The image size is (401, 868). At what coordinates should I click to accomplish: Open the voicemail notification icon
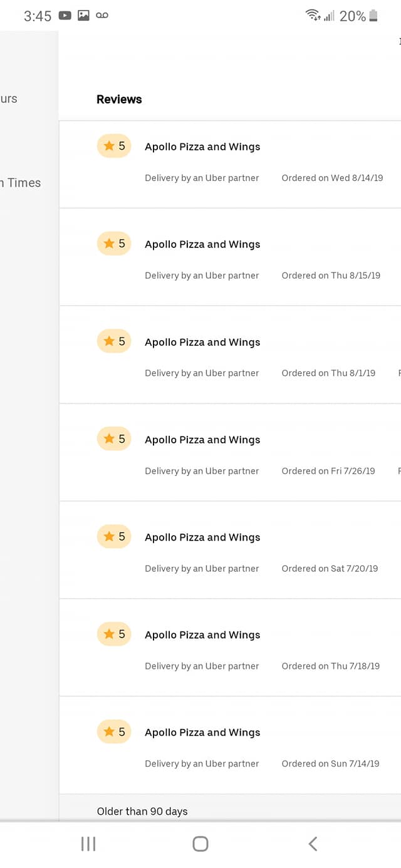102,16
